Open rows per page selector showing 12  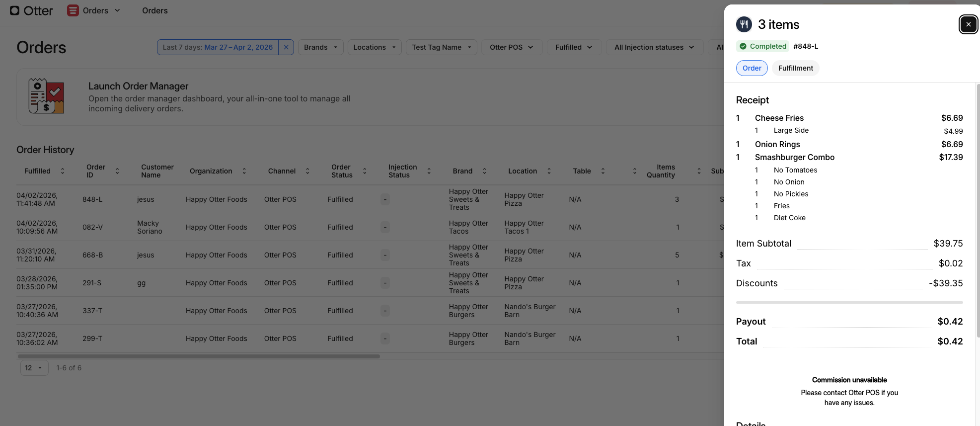[34, 368]
